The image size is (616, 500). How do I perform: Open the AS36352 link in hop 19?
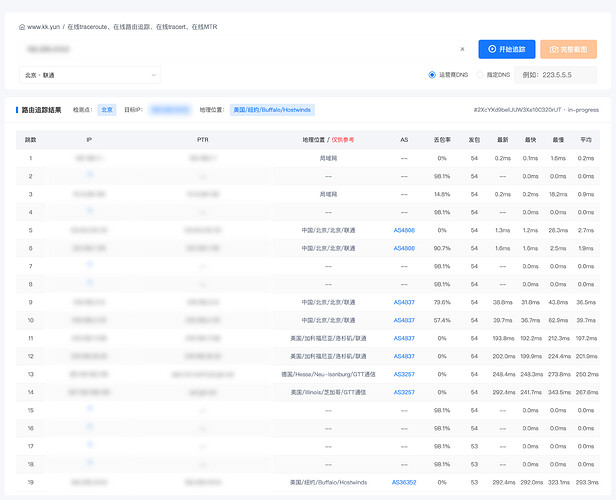coord(404,482)
